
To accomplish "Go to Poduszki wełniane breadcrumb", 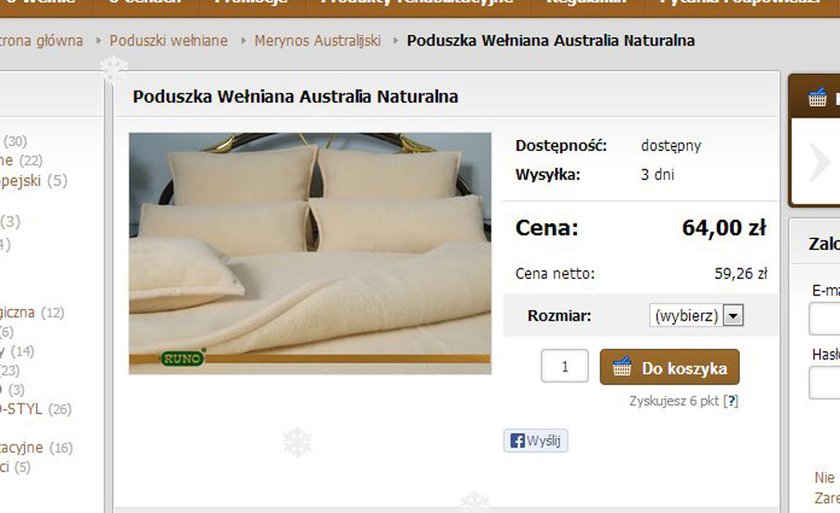I will click(x=168, y=41).
